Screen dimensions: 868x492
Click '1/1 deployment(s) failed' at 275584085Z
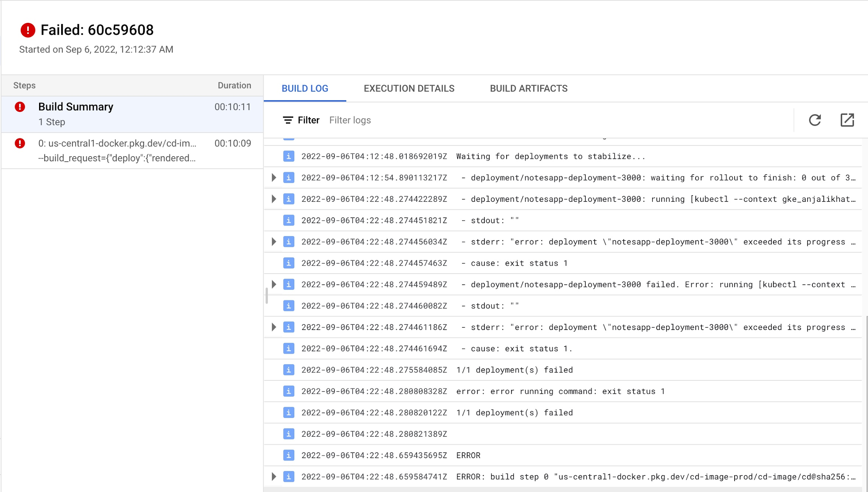point(514,370)
